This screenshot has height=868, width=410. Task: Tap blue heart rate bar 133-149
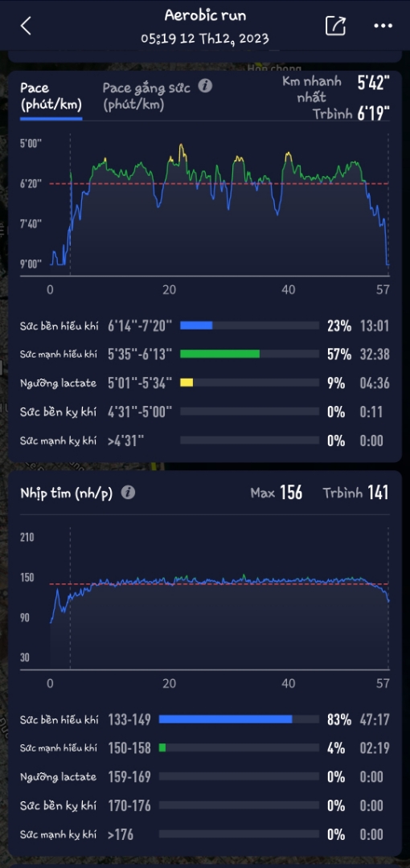[225, 719]
